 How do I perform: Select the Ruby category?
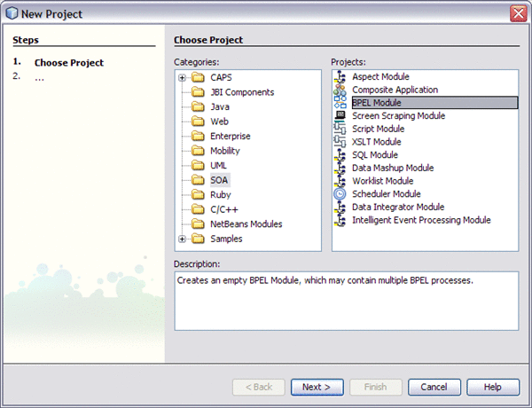[221, 195]
